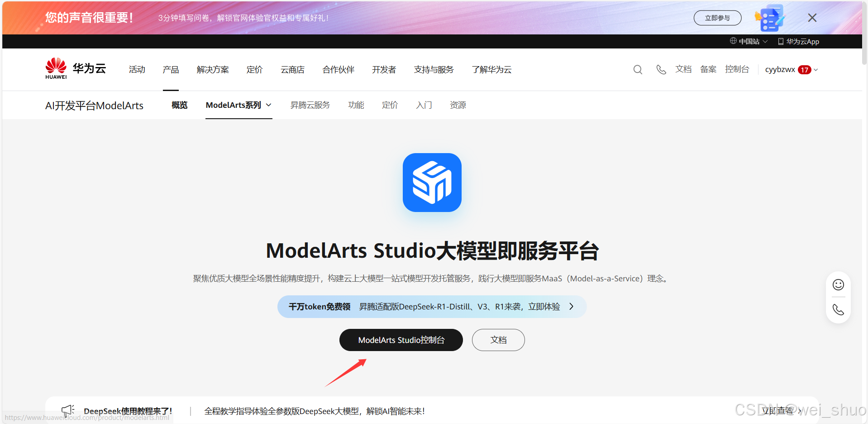Open the 解决方案 menu

tap(213, 69)
